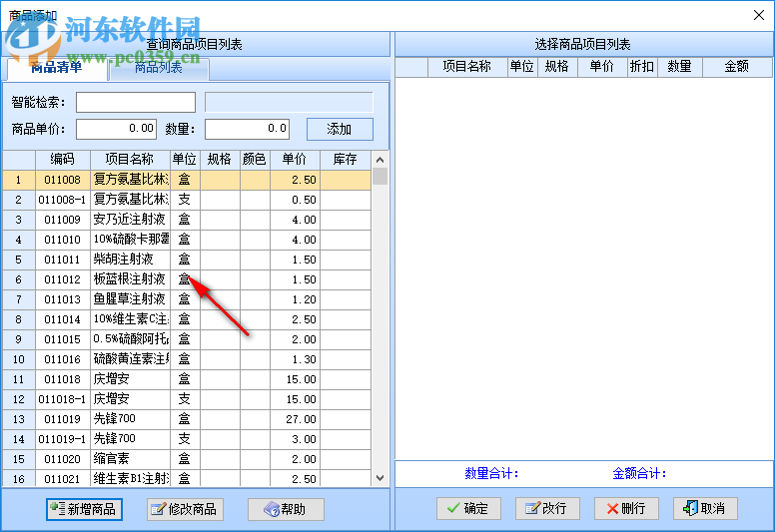The image size is (775, 532).
Task: Select 庆增安 row with code 011018
Action: click(x=187, y=379)
